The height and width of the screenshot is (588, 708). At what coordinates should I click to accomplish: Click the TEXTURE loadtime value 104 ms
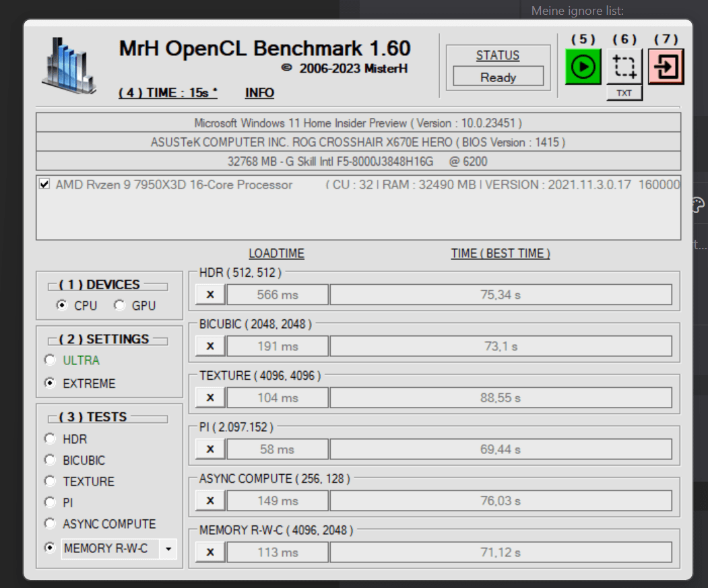point(278,397)
